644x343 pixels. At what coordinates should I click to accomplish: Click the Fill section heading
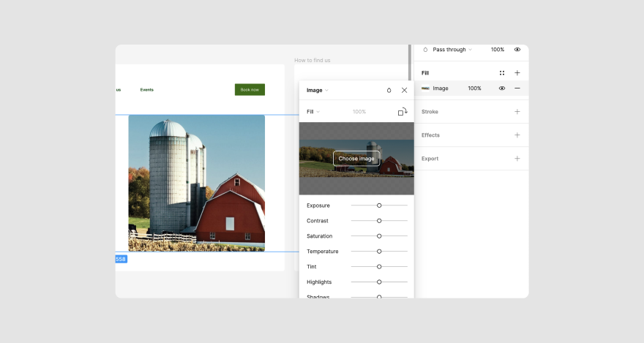tap(425, 73)
